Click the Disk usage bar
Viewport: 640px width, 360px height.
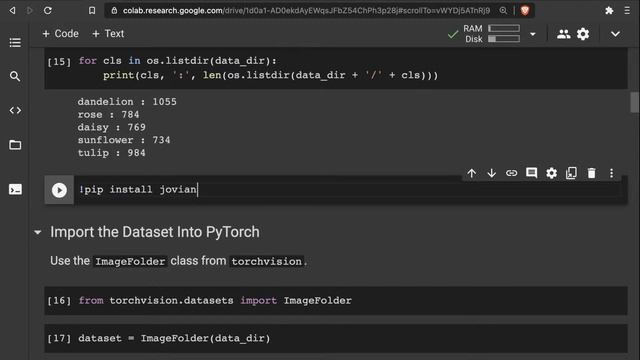pyautogui.click(x=504, y=39)
